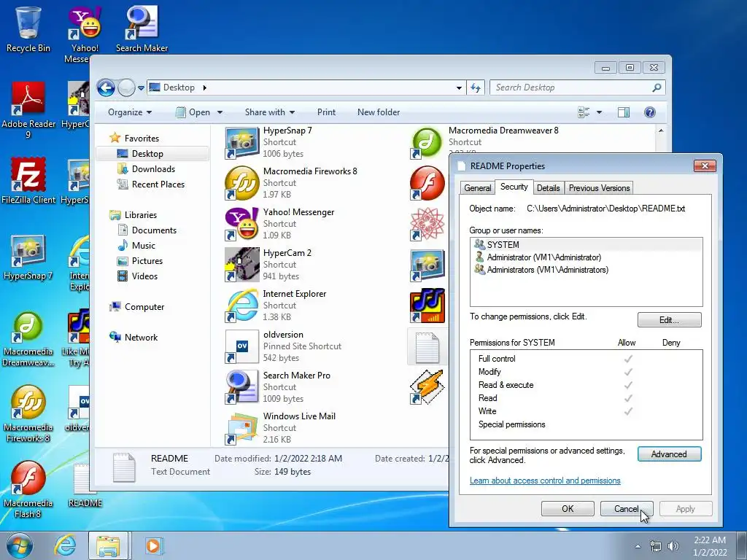Click the Change your view icon
This screenshot has height=560, width=747.
click(x=584, y=112)
